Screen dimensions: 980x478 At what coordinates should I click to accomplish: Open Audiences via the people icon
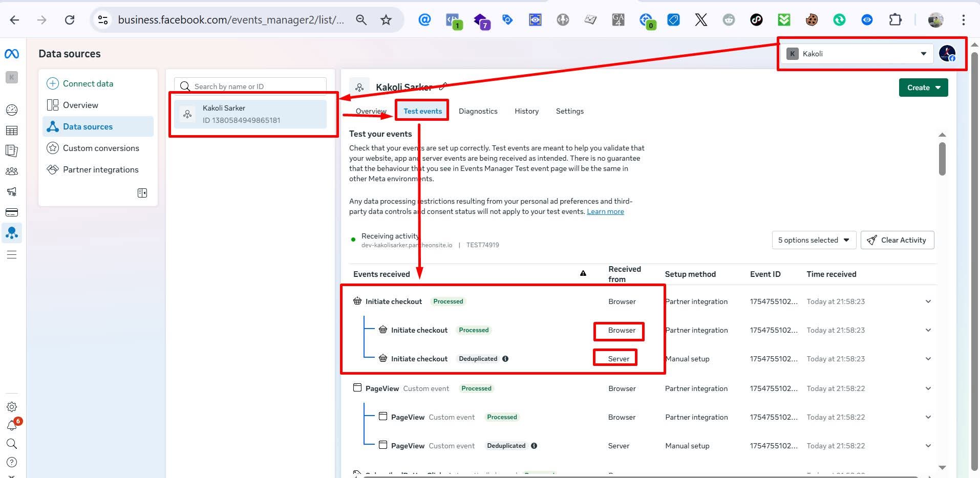pyautogui.click(x=12, y=171)
